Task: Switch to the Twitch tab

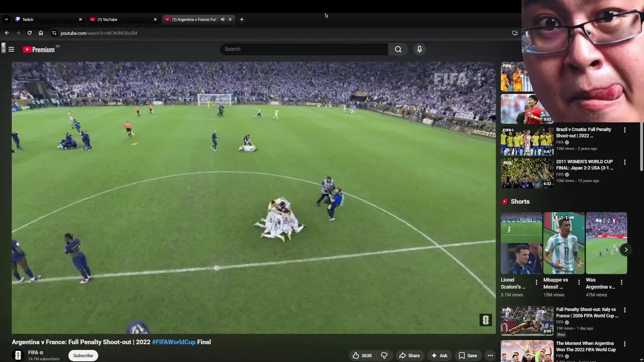Action: click(x=48, y=20)
